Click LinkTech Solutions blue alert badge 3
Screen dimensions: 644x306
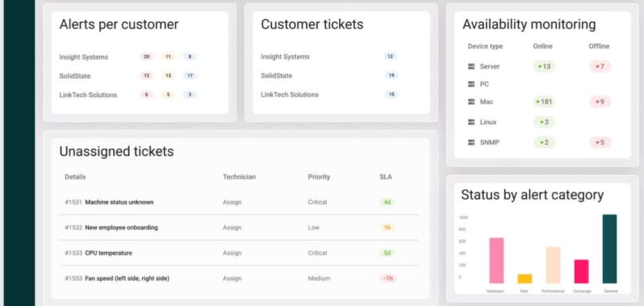tap(190, 95)
